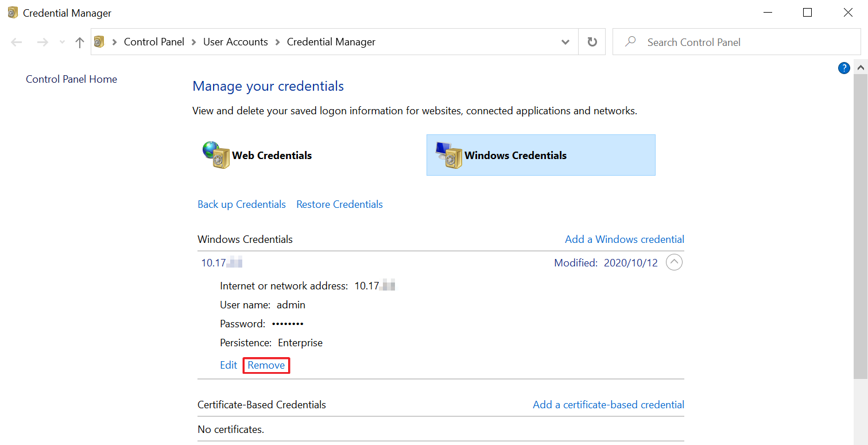The height and width of the screenshot is (445, 868).
Task: Open the Web Credentials section
Action: (x=272, y=155)
